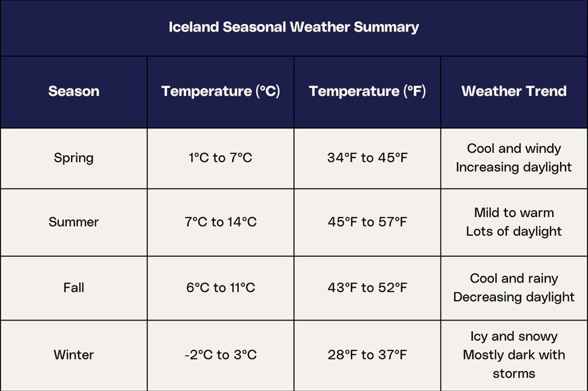Select the 6°C to 11°C cell
This screenshot has height=391, width=588.
221,287
